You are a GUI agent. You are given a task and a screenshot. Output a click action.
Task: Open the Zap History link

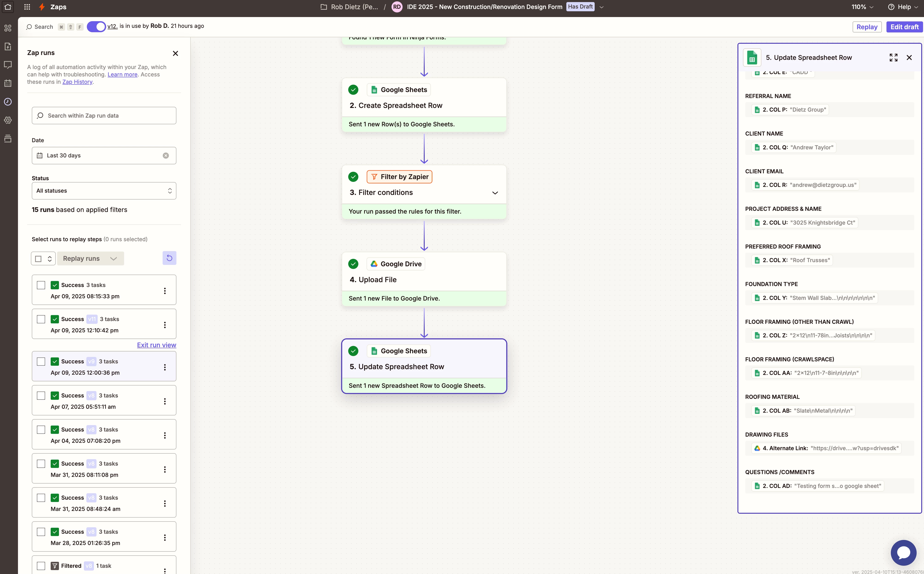pos(77,82)
